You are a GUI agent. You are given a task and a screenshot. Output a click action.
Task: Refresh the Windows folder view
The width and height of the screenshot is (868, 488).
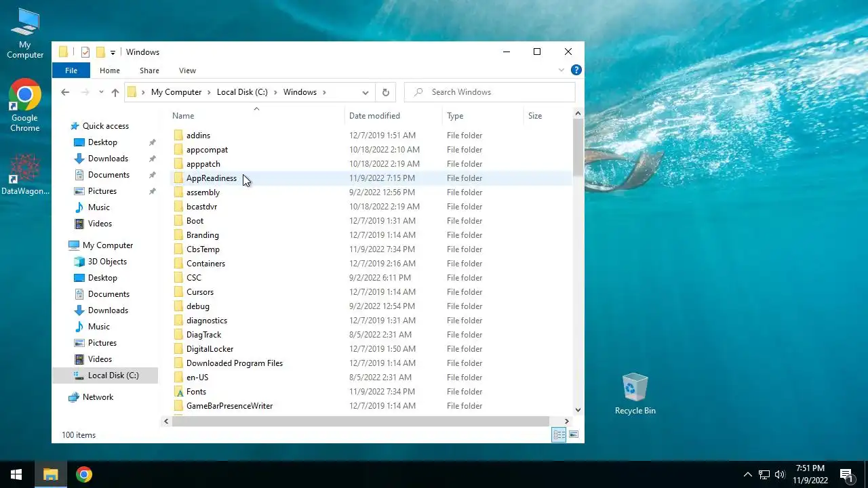(x=386, y=92)
